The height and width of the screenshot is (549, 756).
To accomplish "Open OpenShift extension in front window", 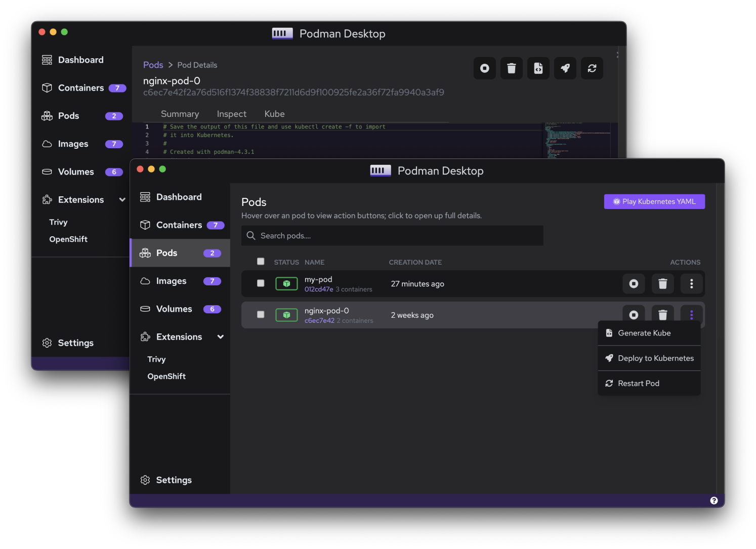I will click(x=166, y=376).
